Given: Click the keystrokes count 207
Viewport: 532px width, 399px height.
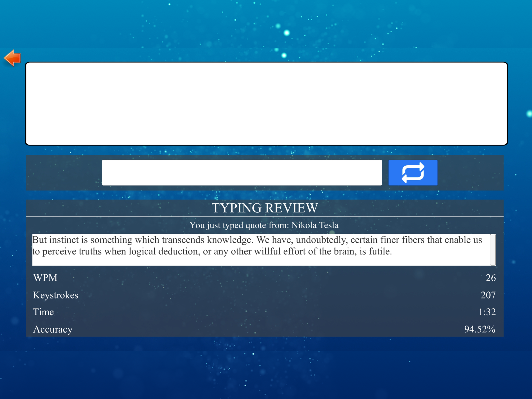Looking at the screenshot, I should [488, 295].
